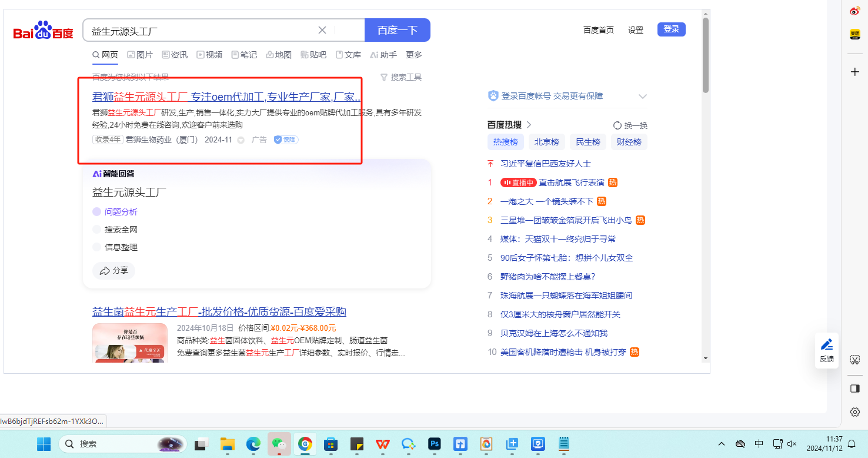This screenshot has height=458, width=868.
Task: Open WPS Office from the taskbar
Action: click(x=382, y=444)
